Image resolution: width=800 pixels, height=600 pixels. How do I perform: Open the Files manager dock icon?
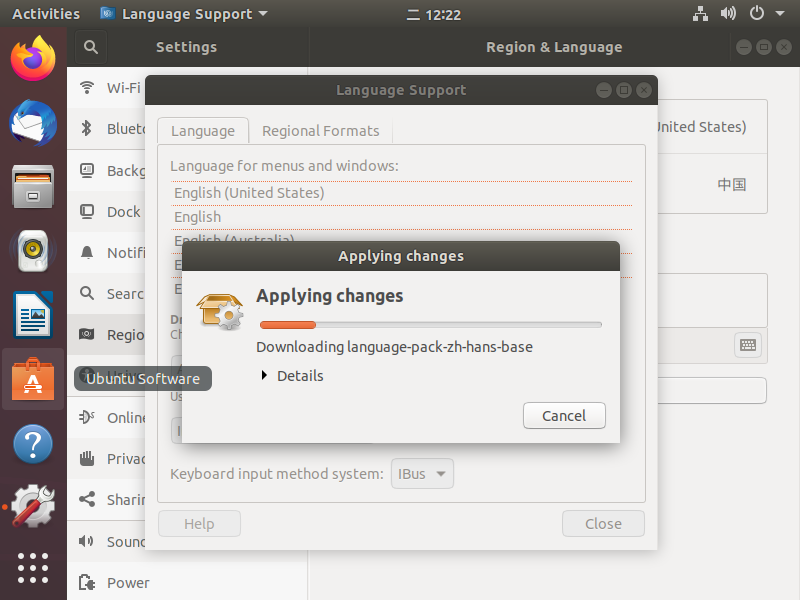33,187
